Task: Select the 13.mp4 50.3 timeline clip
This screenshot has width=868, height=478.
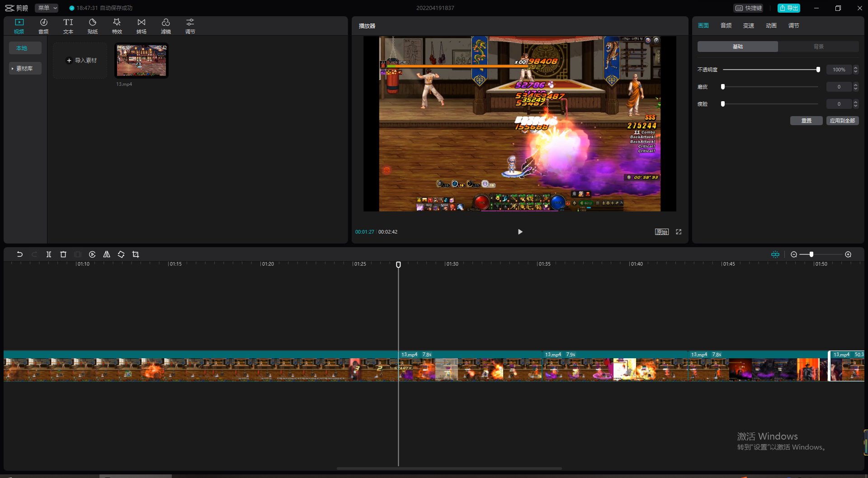Action: (846, 366)
